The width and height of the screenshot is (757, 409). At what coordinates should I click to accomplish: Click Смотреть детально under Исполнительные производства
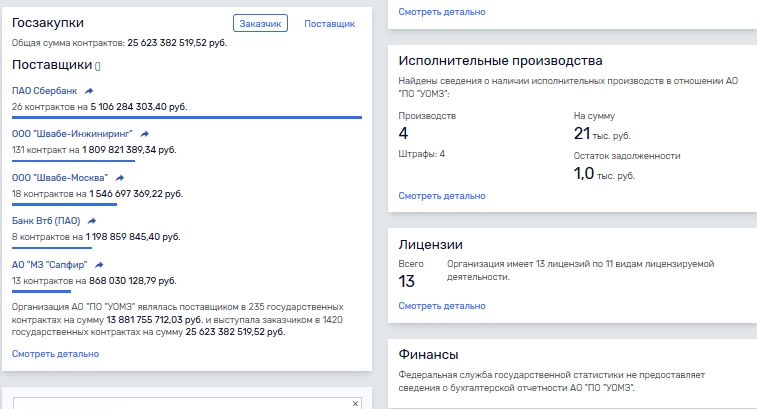tap(442, 196)
